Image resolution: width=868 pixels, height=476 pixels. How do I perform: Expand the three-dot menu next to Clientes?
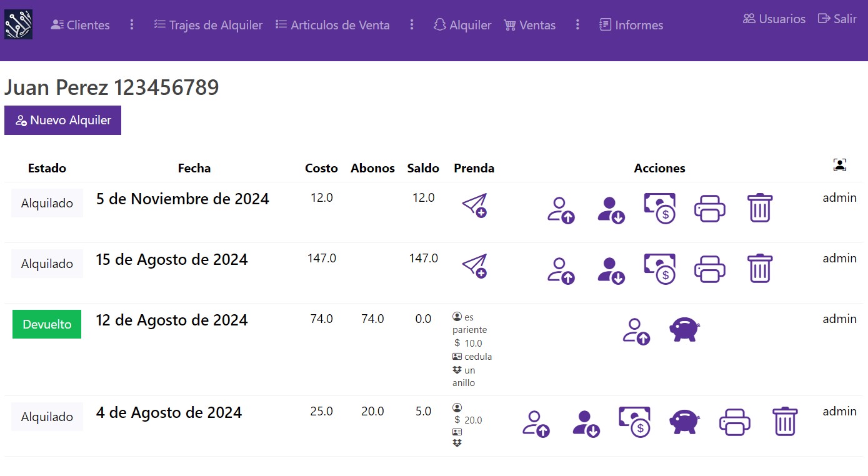pyautogui.click(x=132, y=25)
